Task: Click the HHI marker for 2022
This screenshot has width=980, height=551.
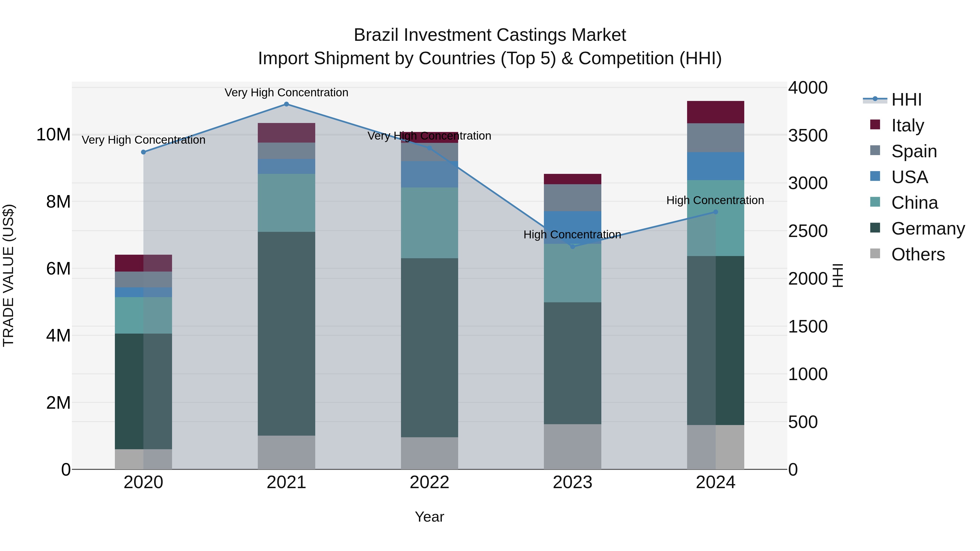Action: tap(430, 148)
